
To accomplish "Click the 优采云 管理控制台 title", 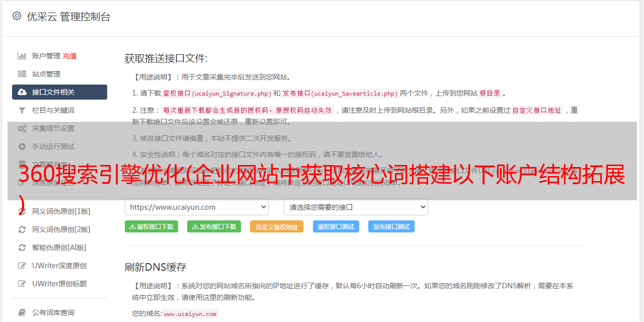I will [68, 17].
